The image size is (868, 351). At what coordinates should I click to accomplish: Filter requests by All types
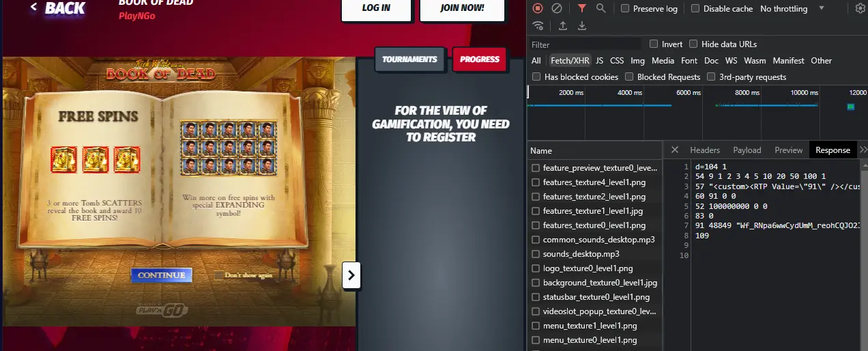(x=536, y=60)
